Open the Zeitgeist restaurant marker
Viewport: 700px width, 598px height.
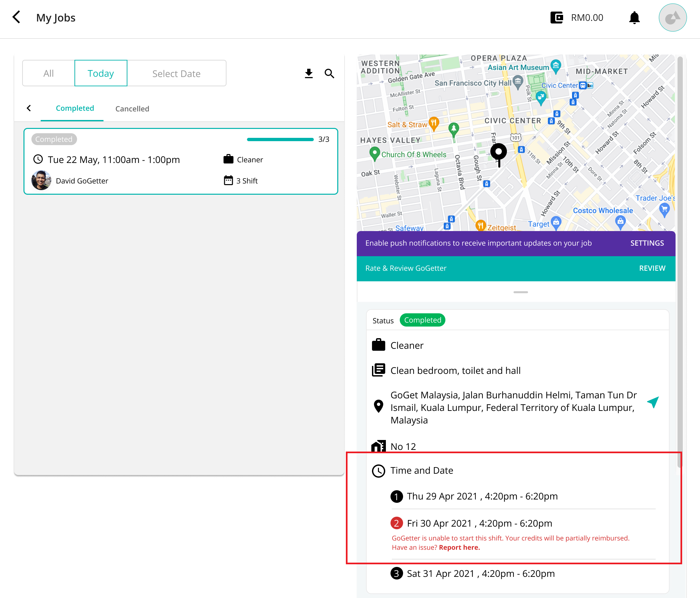[x=480, y=225]
